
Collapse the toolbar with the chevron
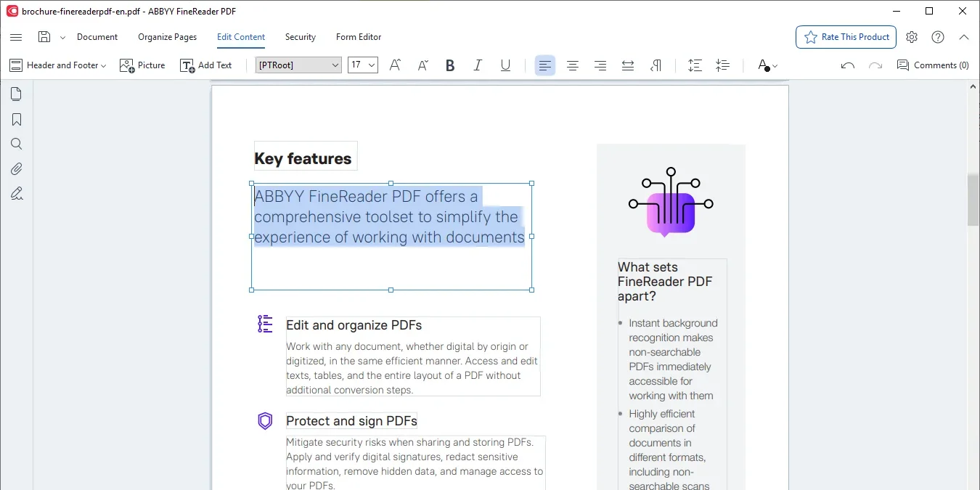coord(964,37)
